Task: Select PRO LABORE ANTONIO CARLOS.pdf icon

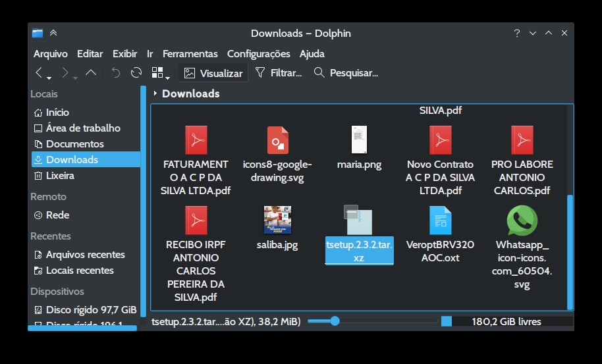Action: click(x=522, y=140)
